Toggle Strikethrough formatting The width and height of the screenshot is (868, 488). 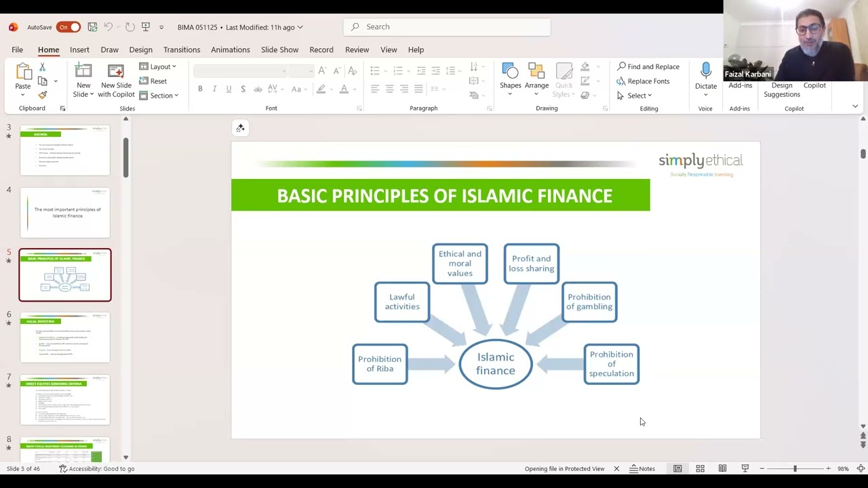pyautogui.click(x=257, y=89)
